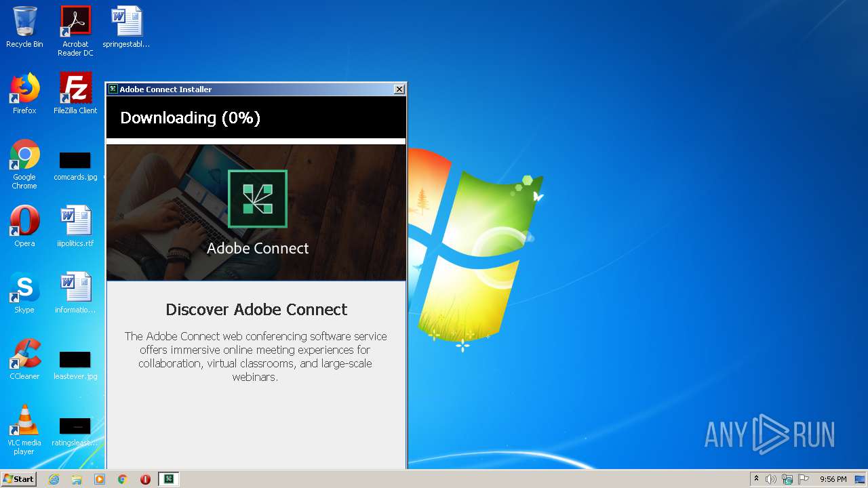The image size is (868, 488).
Task: Click the Show Desktop button
Action: [x=861, y=479]
